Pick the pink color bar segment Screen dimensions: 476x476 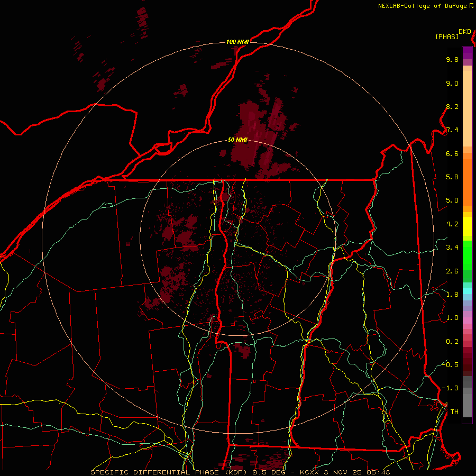(467, 321)
